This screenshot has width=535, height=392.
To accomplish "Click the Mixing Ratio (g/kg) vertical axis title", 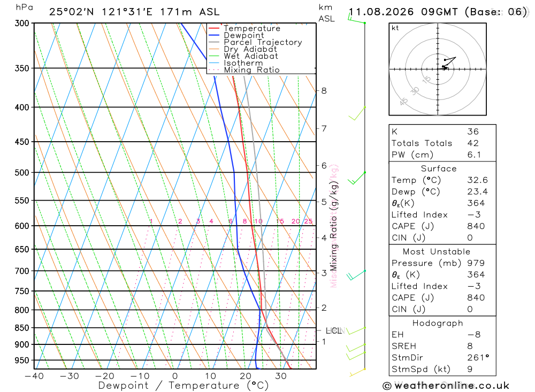I will coord(333,226).
